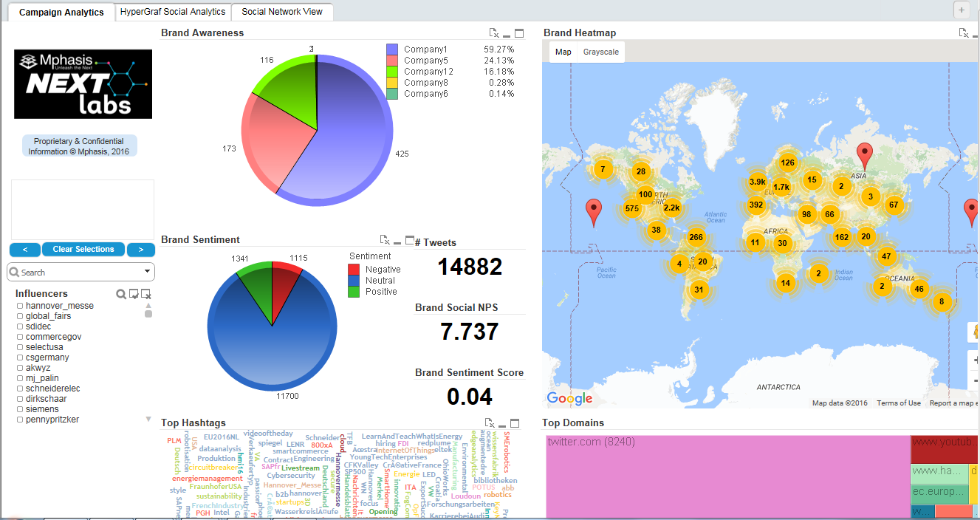The height and width of the screenshot is (520, 980).
Task: Open the 1.7k cluster marker
Action: point(781,187)
